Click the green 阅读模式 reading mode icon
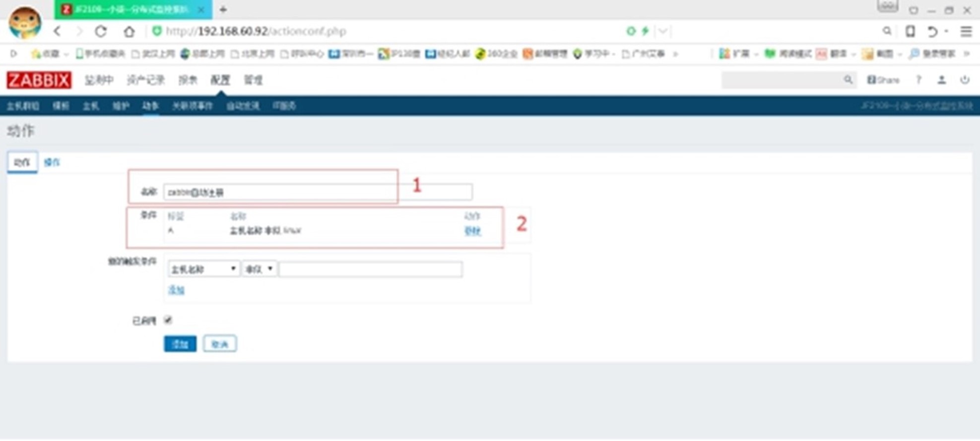The width and height of the screenshot is (980, 441). pyautogui.click(x=770, y=54)
